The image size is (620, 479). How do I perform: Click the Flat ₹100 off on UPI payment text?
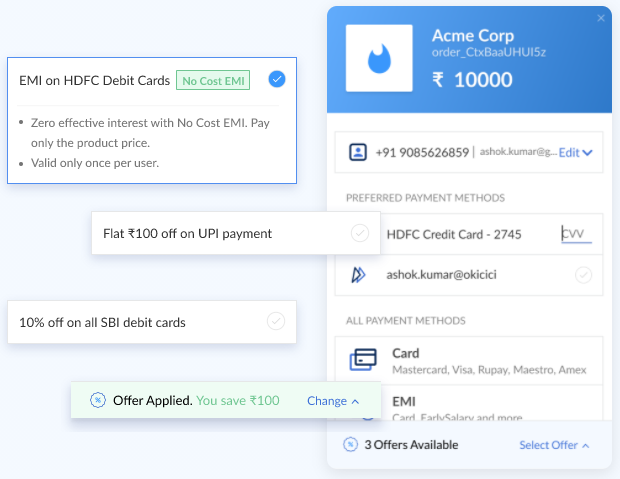tap(187, 234)
